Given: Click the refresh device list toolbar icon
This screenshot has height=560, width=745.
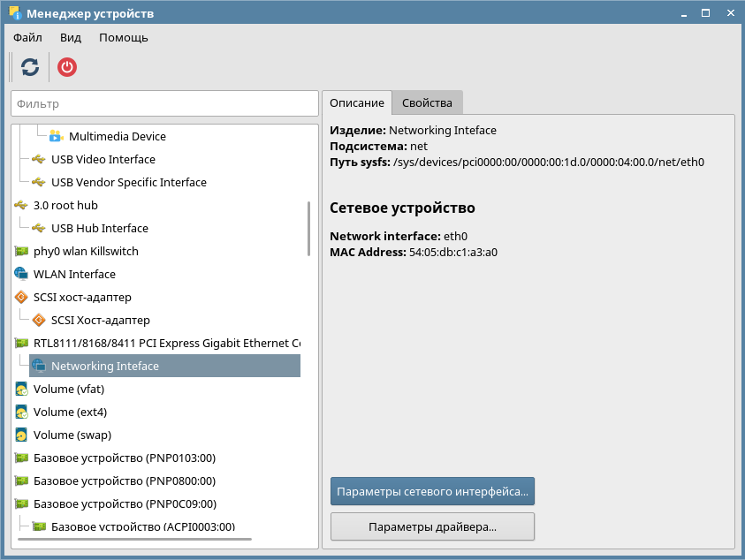Looking at the screenshot, I should click(30, 67).
